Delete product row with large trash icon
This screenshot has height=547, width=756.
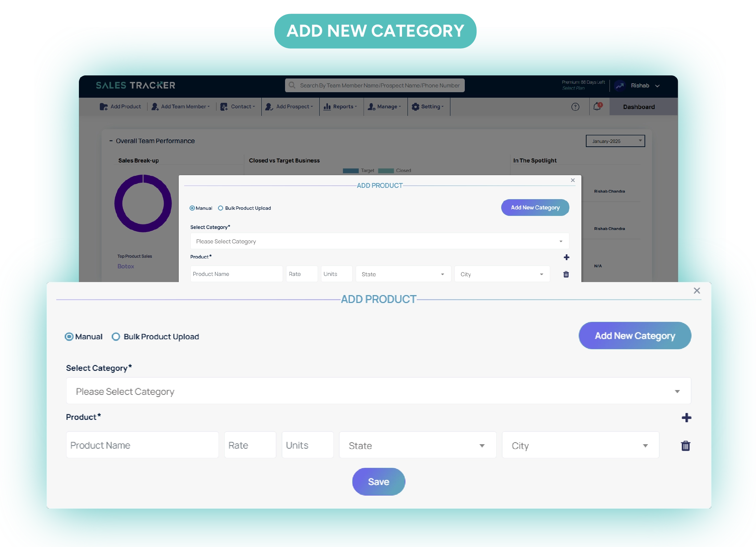tap(685, 446)
